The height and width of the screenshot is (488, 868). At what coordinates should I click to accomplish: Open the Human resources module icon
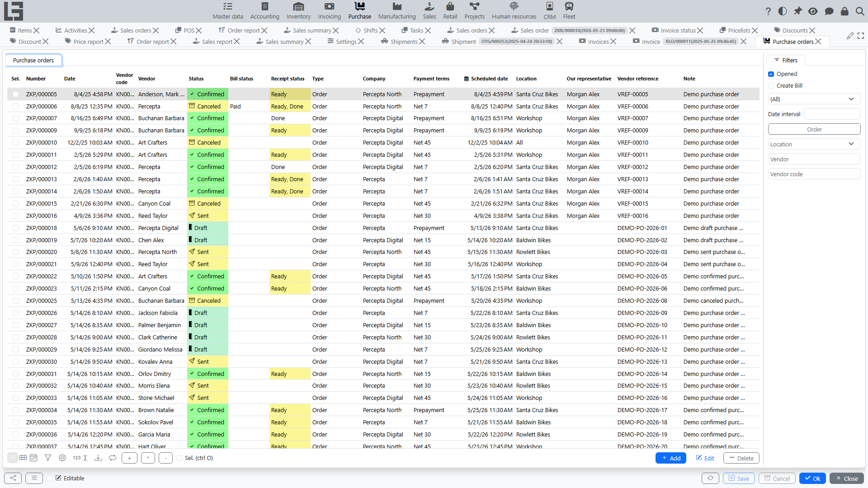(514, 11)
